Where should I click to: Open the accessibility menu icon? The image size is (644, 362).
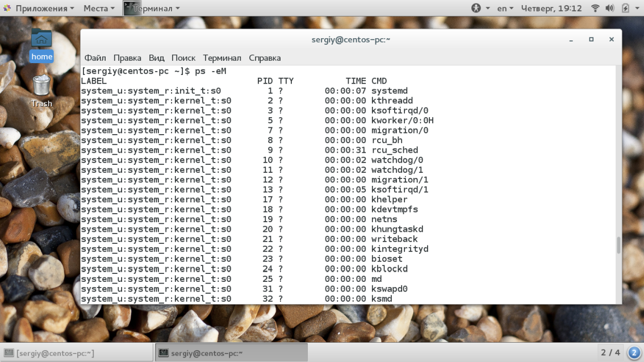[x=476, y=8]
